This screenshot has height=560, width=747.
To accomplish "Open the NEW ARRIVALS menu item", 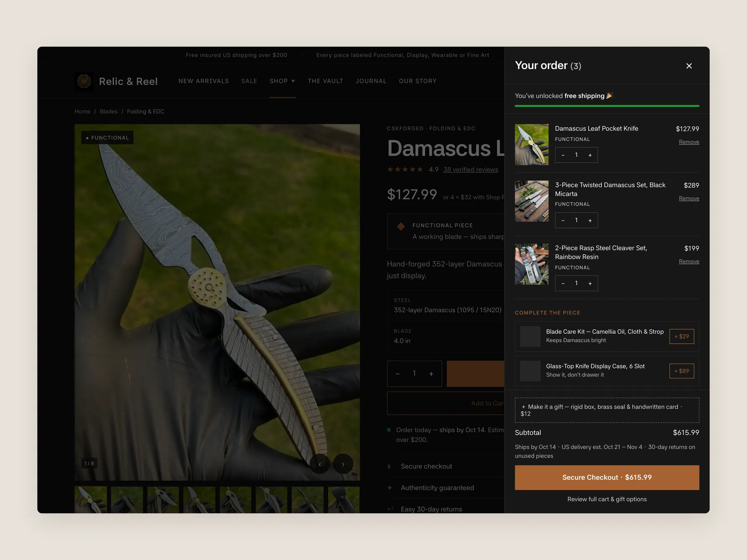I will [x=204, y=81].
